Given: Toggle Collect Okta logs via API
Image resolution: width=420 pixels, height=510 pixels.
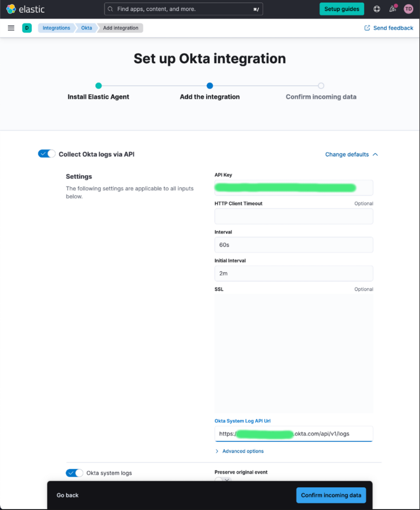Looking at the screenshot, I should click(47, 154).
